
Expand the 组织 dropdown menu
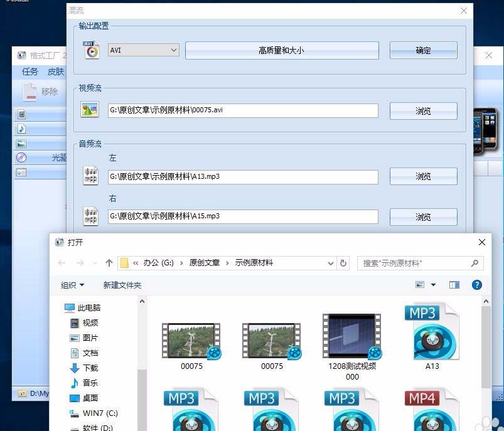(70, 284)
